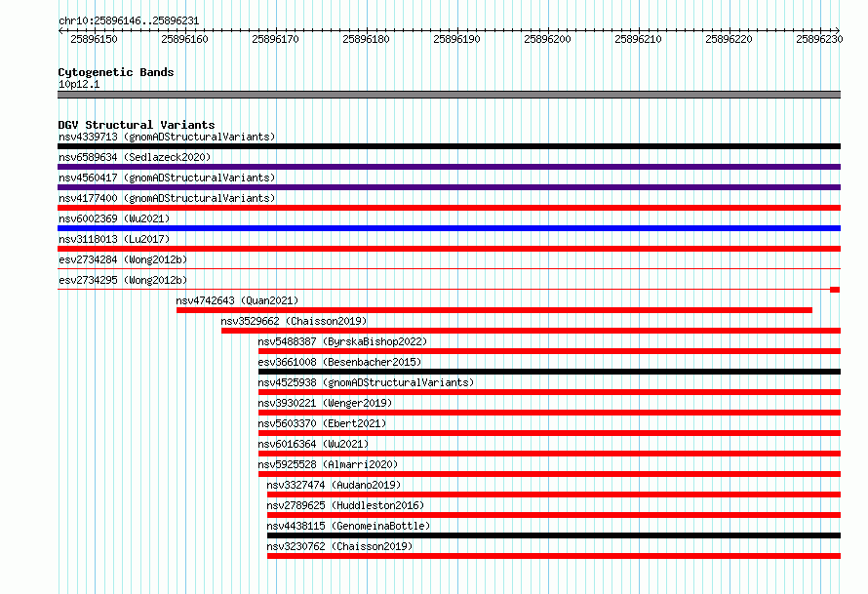
Task: Click the red bar under nsv6016364
Action: coord(550,454)
